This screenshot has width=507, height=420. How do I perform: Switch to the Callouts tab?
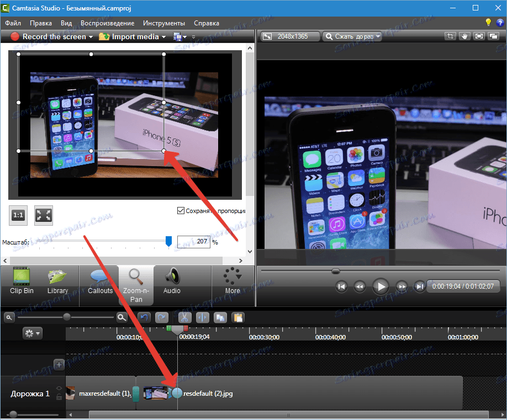[100, 281]
